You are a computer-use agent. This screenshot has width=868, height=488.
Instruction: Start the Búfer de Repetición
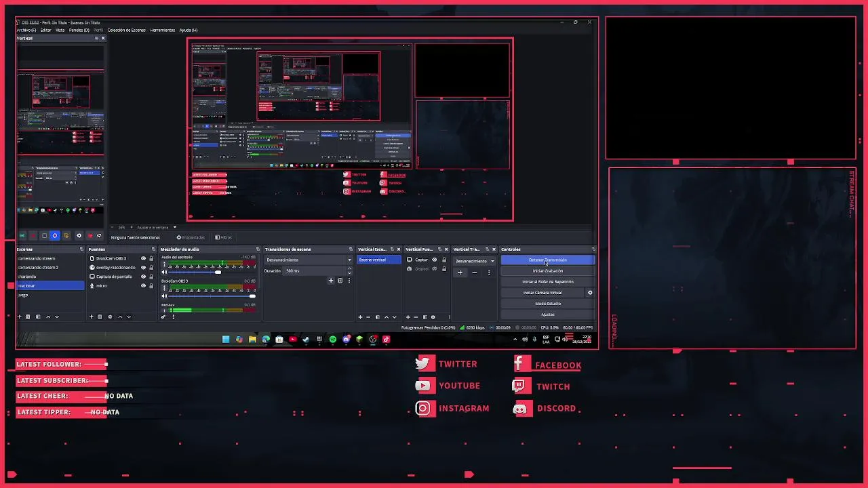click(x=547, y=281)
